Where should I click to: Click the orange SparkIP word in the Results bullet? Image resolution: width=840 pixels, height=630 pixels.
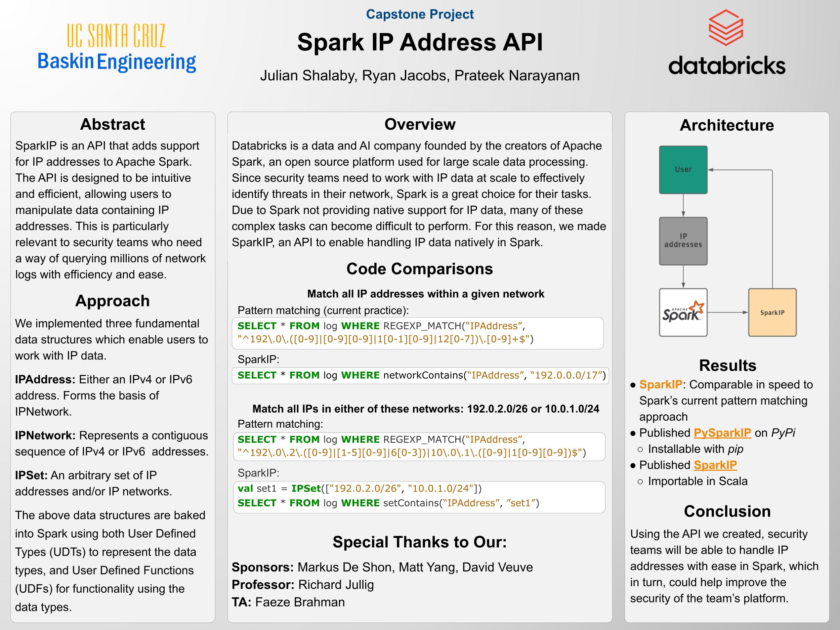pos(661,385)
